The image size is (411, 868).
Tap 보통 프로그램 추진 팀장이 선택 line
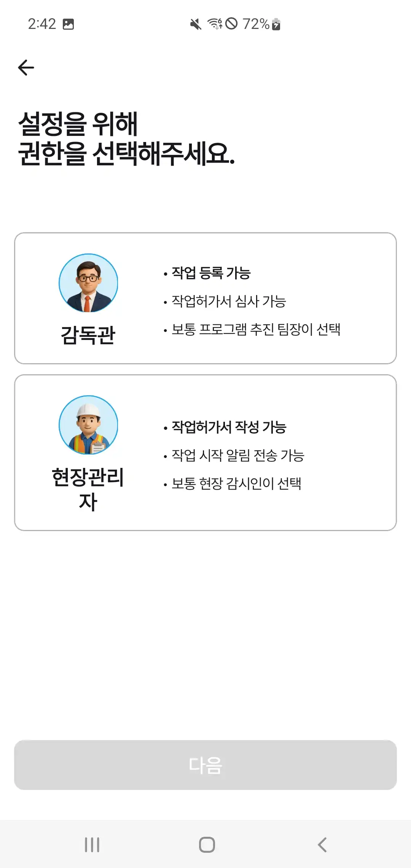click(256, 330)
